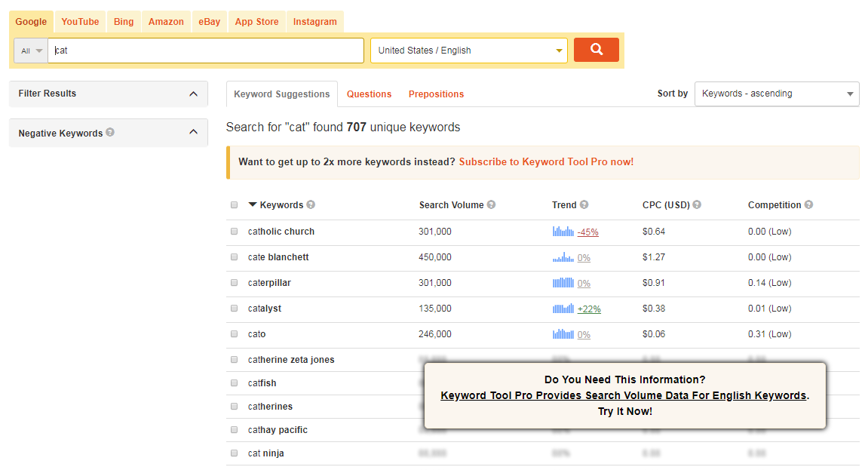Click info icon beside Keywords column header
This screenshot has width=868, height=470.
311,205
